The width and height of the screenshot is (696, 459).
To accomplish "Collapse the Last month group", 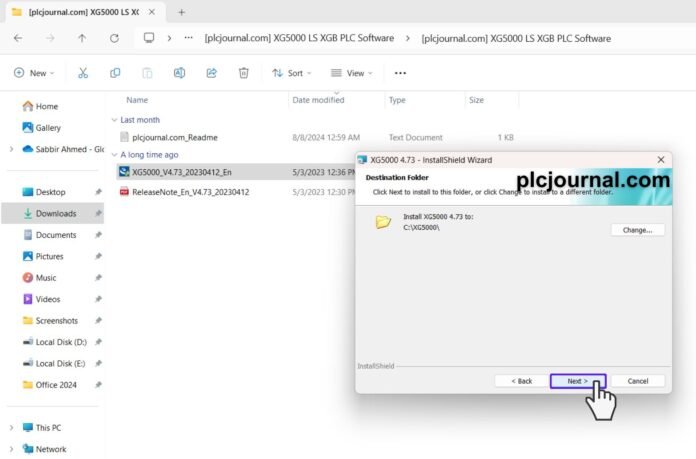I will click(x=115, y=120).
